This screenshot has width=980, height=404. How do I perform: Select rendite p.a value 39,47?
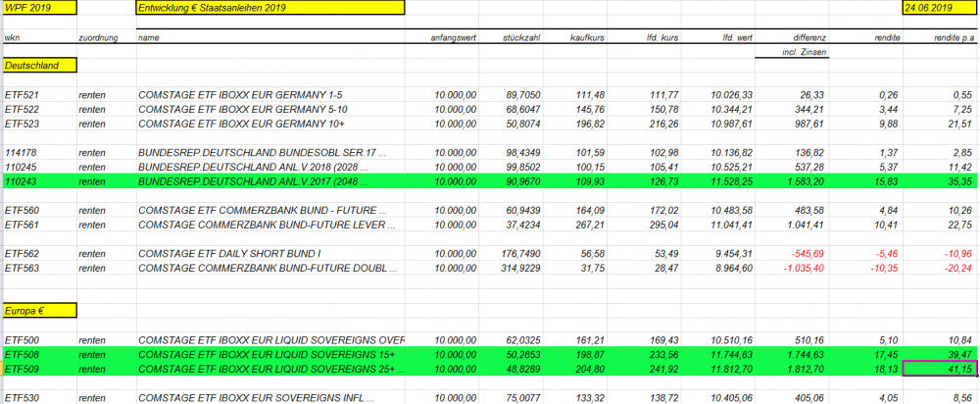pyautogui.click(x=960, y=355)
